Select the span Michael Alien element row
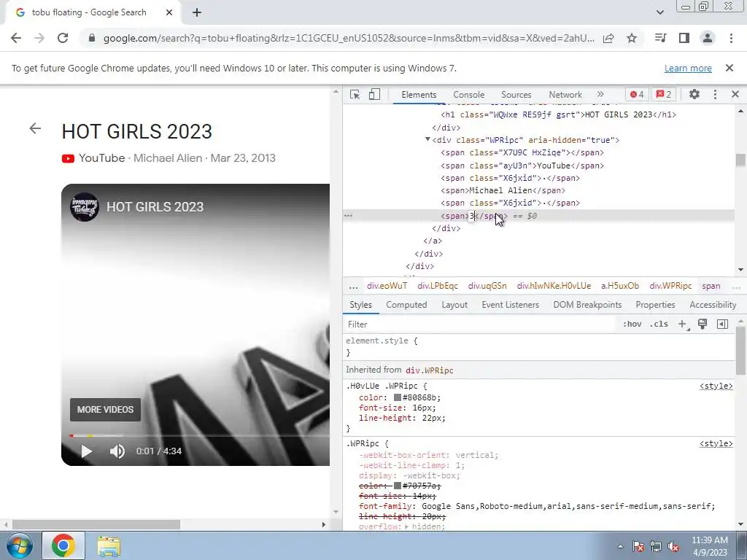This screenshot has width=747, height=560. 503,190
